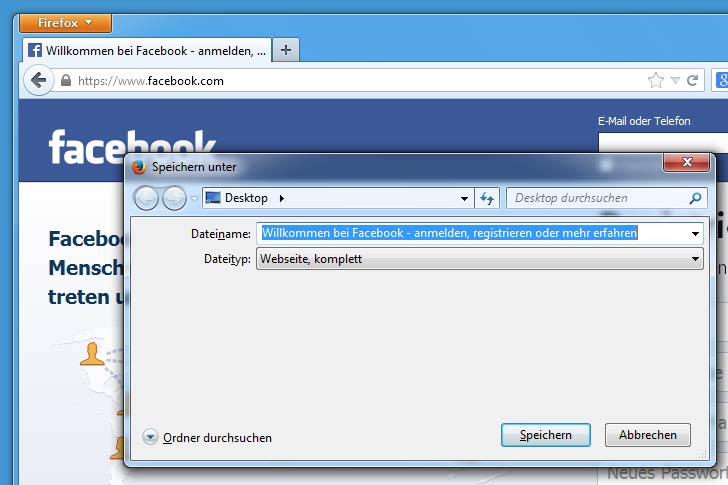
Task: Open the Dateiname dropdown arrow
Action: point(695,233)
